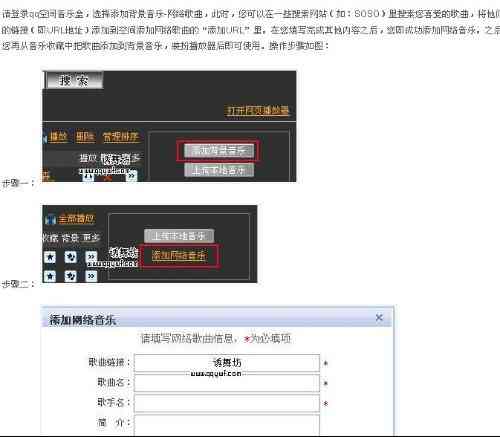The height and width of the screenshot is (437, 500).
Task: Select the 删除 delete link
Action: (x=85, y=137)
